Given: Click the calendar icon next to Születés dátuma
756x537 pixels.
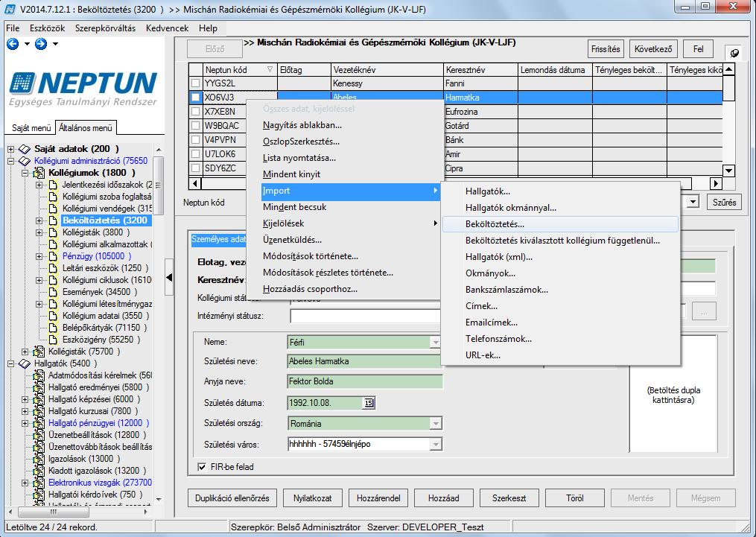Looking at the screenshot, I should tap(369, 402).
